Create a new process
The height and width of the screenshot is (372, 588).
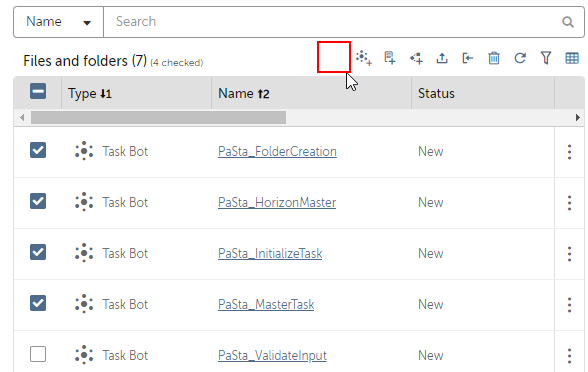pyautogui.click(x=416, y=58)
